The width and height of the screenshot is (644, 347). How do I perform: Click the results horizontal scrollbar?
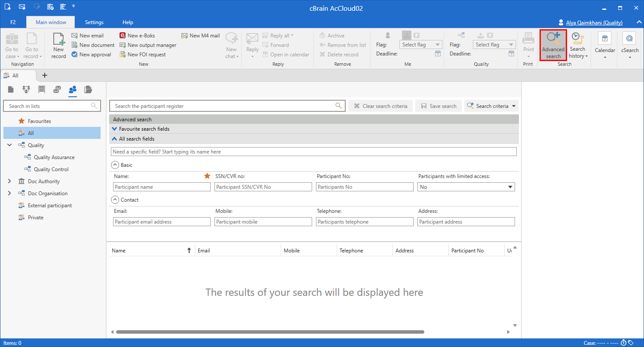click(270, 332)
